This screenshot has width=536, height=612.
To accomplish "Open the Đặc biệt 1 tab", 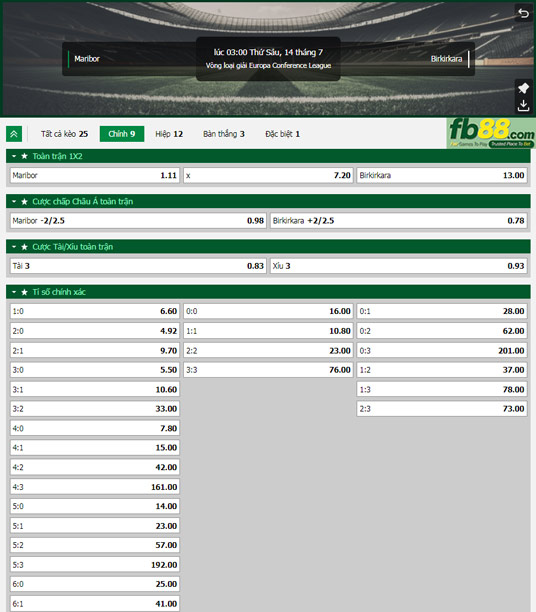I will (x=283, y=134).
